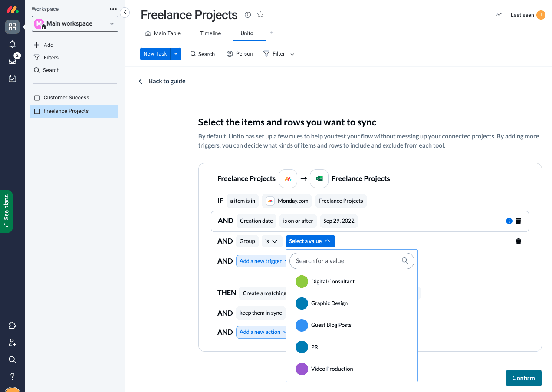The image size is (552, 392).
Task: Click Search in the workspace panel
Action: (x=47, y=70)
